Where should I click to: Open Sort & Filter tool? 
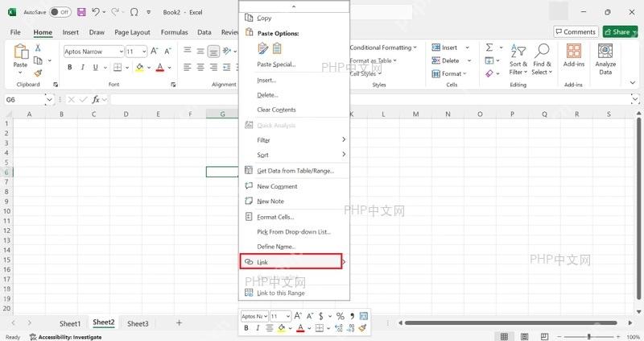[x=518, y=60]
